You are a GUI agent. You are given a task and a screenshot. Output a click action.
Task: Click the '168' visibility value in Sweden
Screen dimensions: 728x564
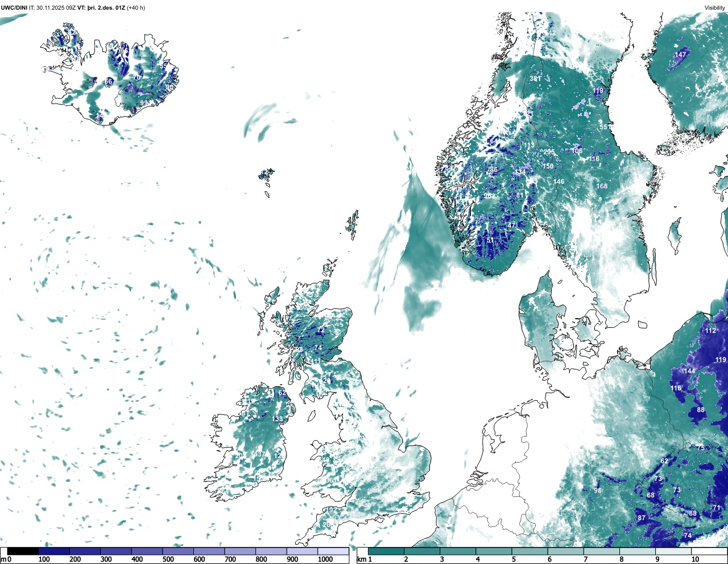(x=602, y=186)
